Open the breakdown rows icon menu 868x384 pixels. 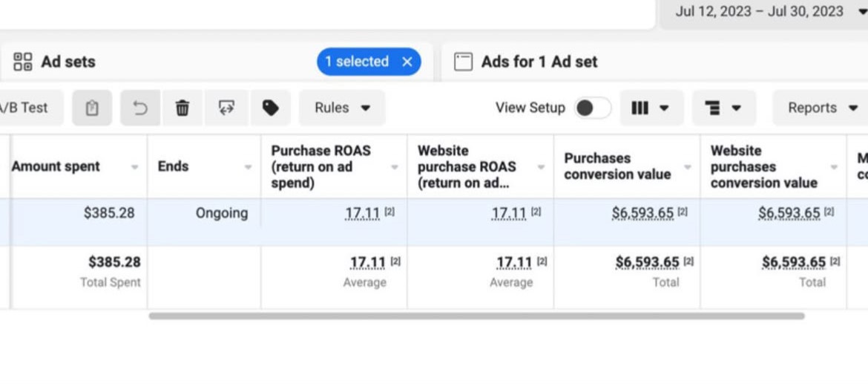[x=723, y=108]
